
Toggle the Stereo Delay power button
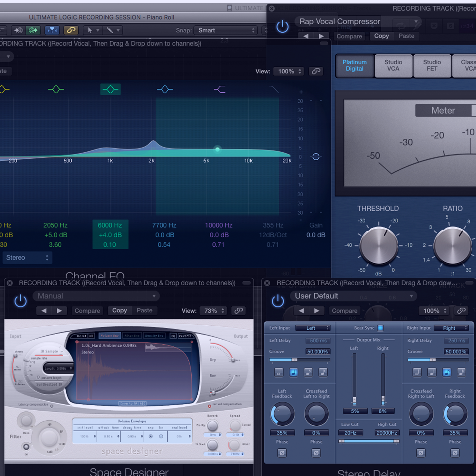pos(278,301)
